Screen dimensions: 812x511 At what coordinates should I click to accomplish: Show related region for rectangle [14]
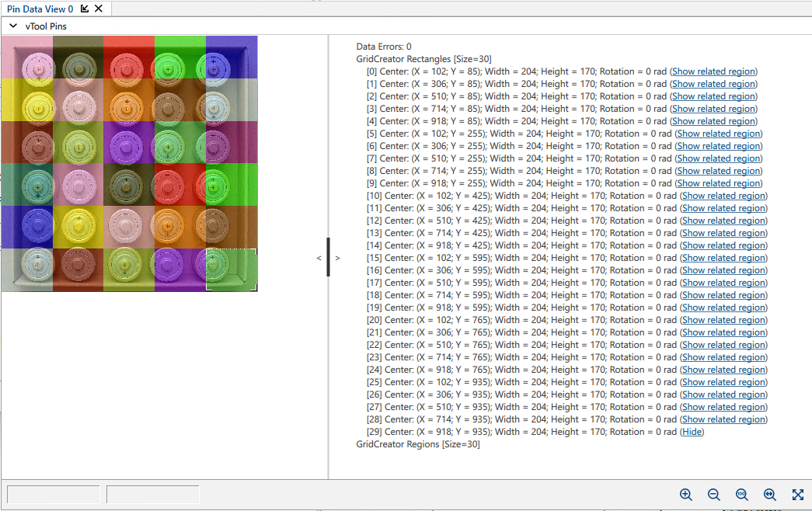[723, 245]
